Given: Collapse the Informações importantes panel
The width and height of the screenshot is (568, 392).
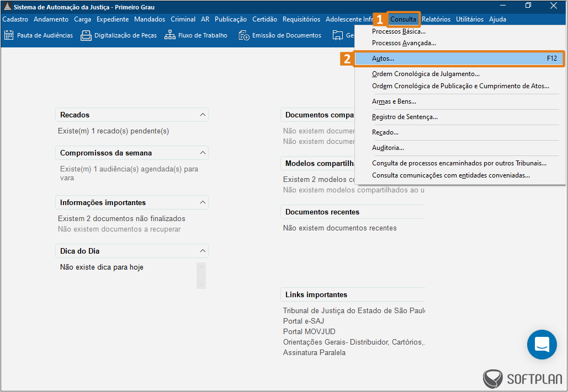Looking at the screenshot, I should pos(203,202).
